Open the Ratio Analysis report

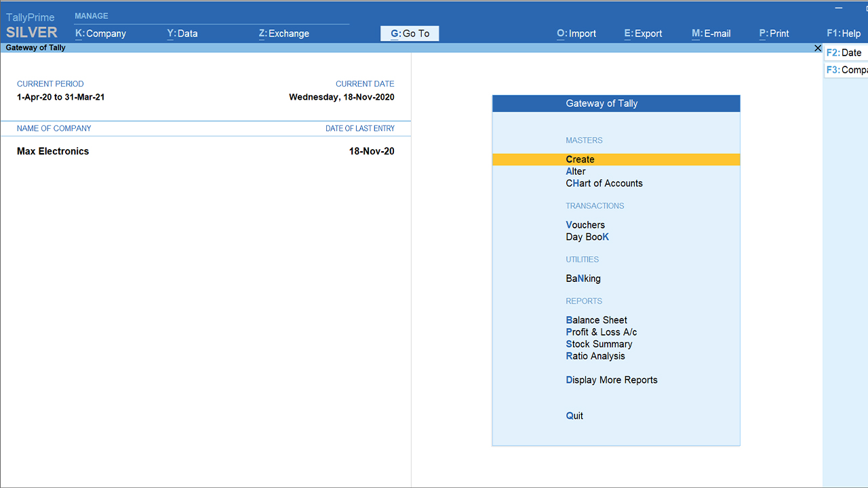tap(595, 357)
